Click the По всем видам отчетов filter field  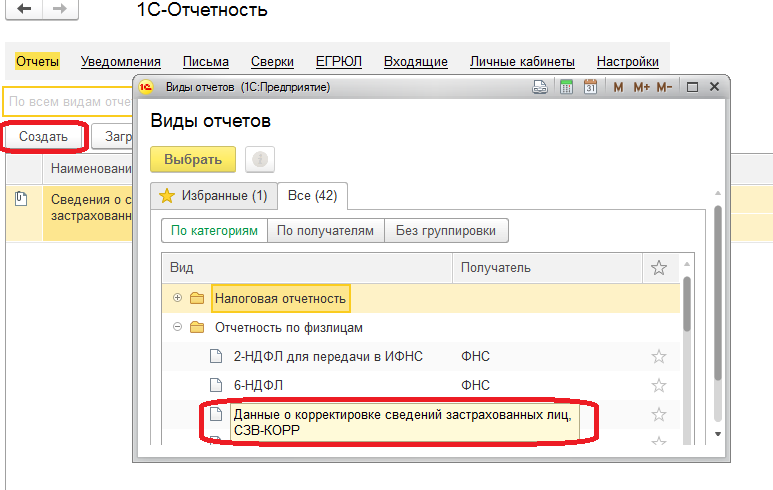pos(69,102)
